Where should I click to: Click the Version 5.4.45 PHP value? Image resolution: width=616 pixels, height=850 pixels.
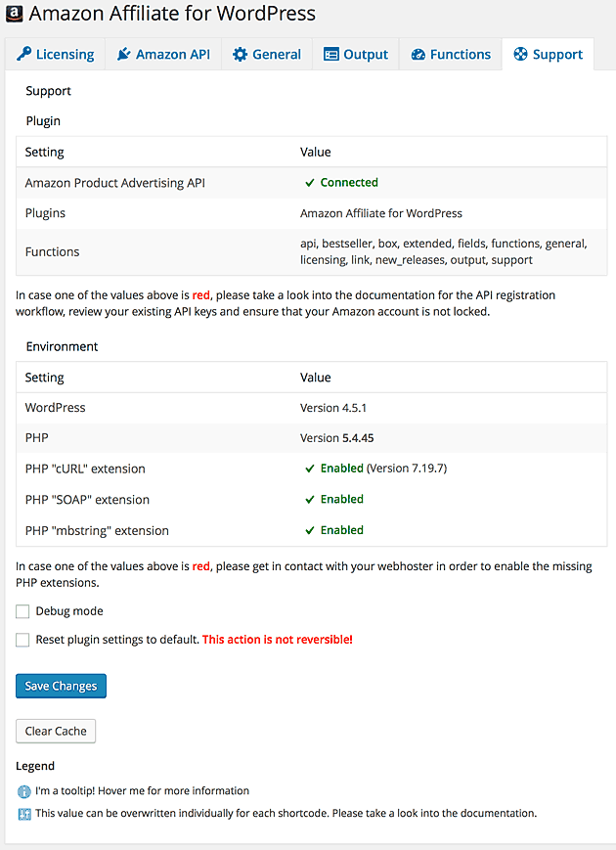337,438
